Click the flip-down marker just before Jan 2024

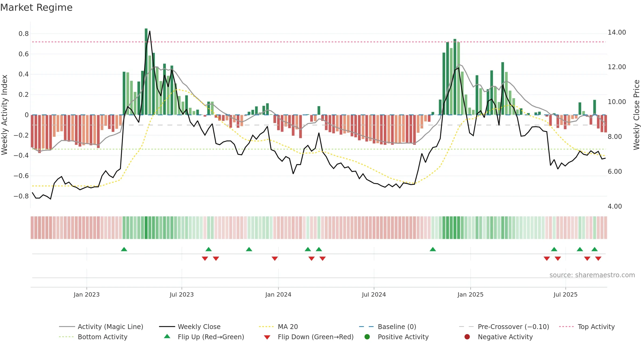pos(275,258)
